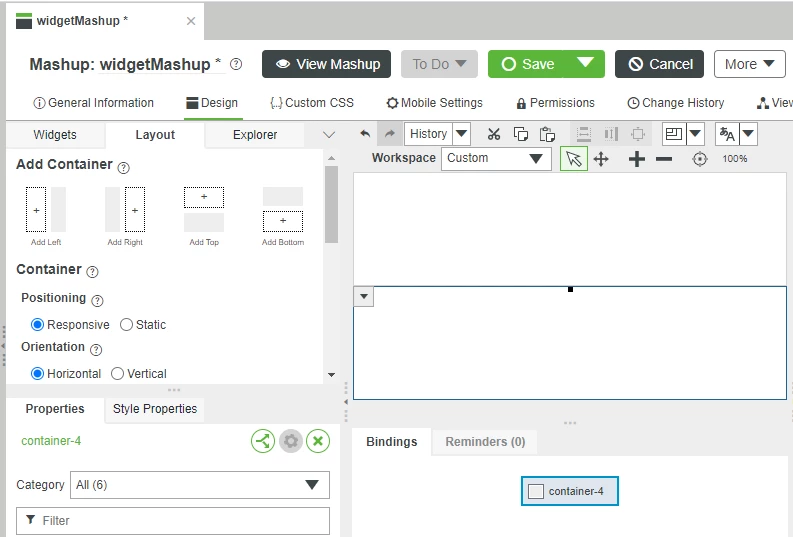Switch to General Information tab
Viewport: 793px width, 537px height.
coord(94,103)
